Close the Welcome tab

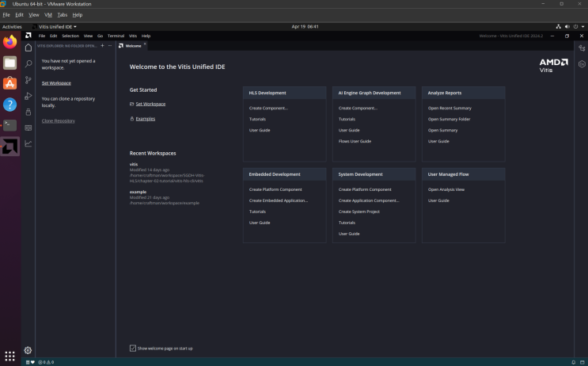click(x=145, y=44)
